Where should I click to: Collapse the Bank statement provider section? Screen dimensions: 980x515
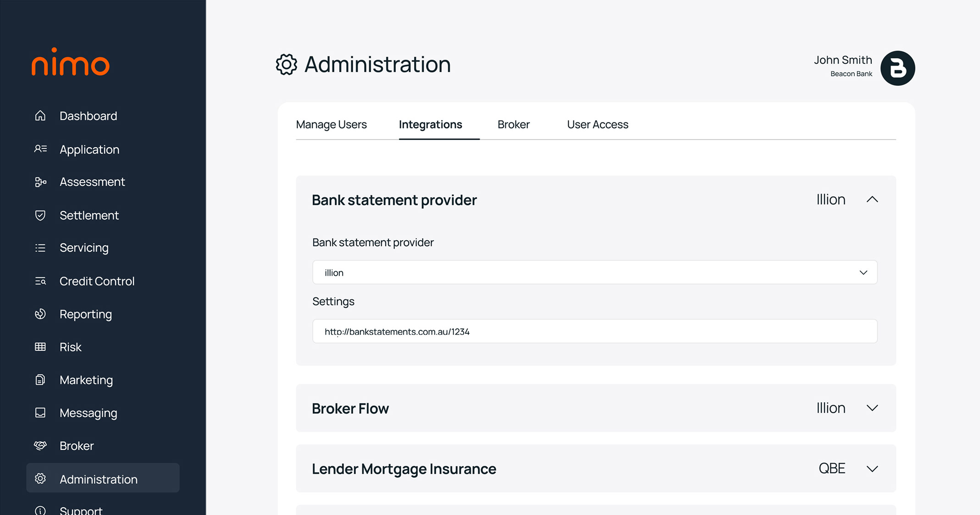click(x=872, y=199)
